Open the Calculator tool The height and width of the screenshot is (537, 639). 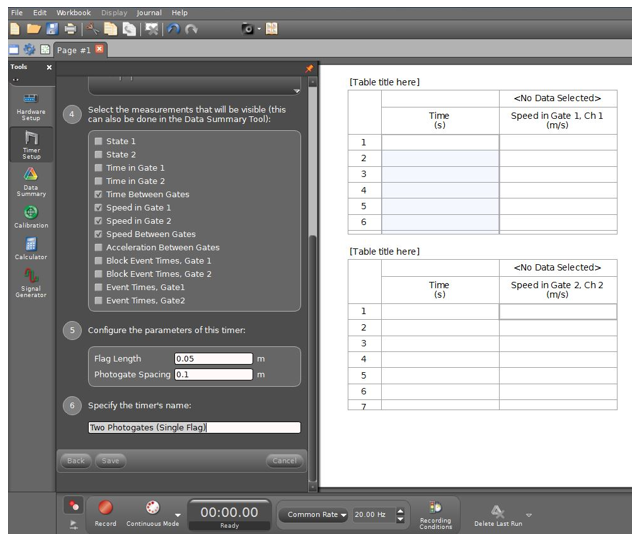[x=30, y=248]
